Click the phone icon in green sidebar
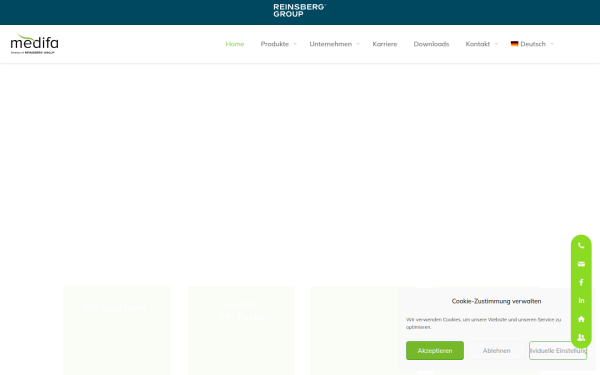Screen dimensions: 600x375 pyautogui.click(x=581, y=246)
